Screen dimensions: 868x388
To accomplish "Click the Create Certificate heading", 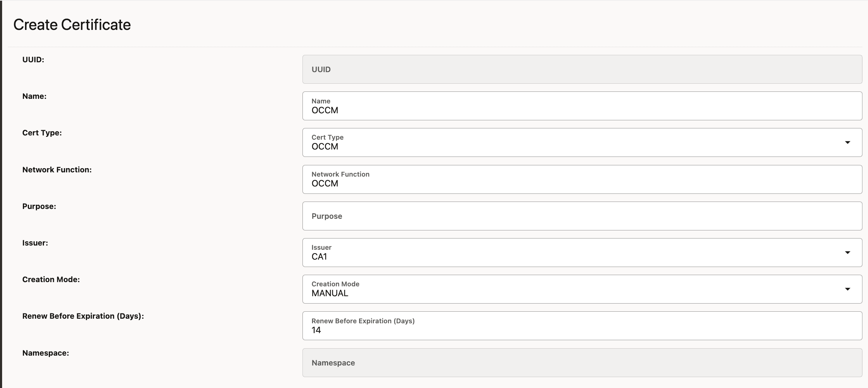I will click(x=72, y=24).
